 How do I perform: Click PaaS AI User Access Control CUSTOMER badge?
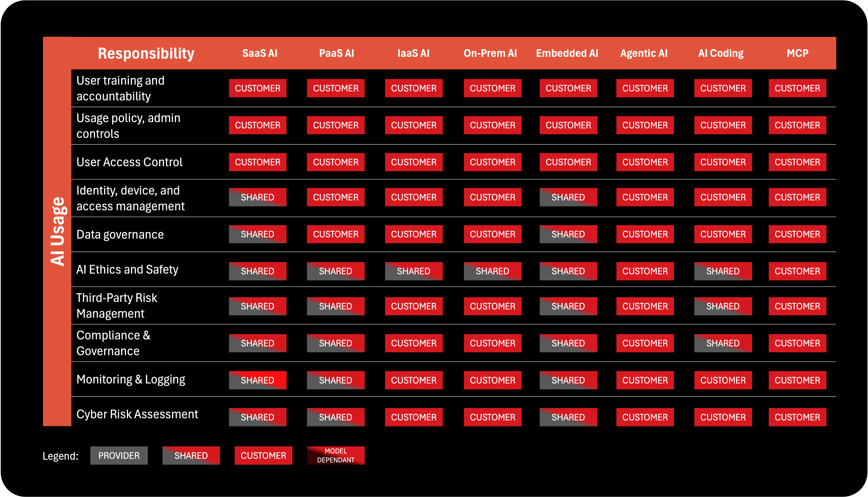pyautogui.click(x=336, y=162)
